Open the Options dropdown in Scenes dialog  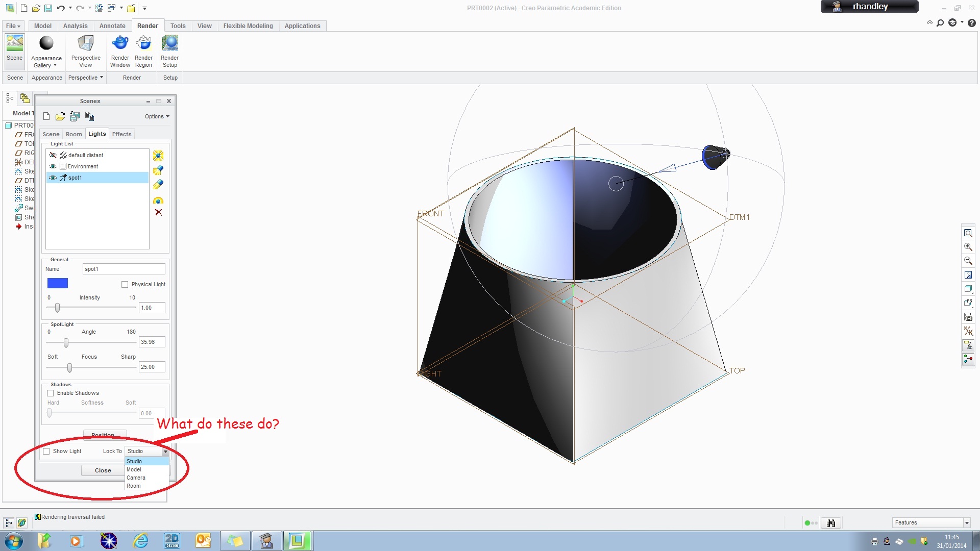[156, 116]
